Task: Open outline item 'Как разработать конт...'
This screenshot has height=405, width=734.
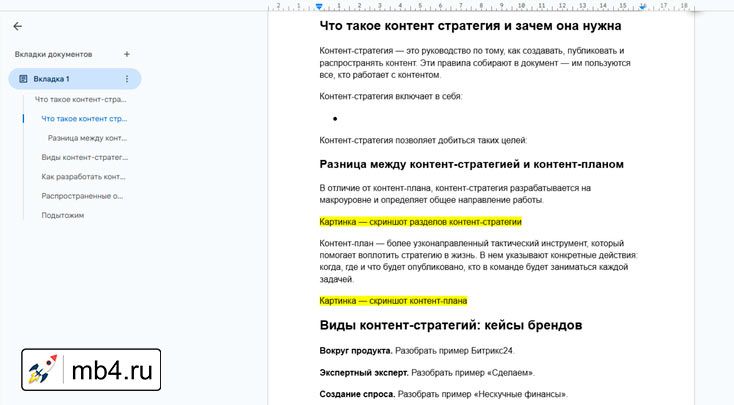Action: click(x=83, y=177)
